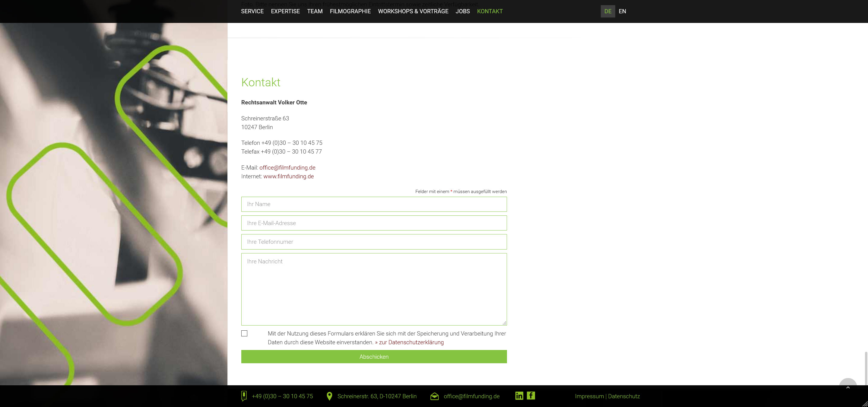Open office@filmfunding.de link in contact details
The height and width of the screenshot is (407, 868).
[x=287, y=167]
